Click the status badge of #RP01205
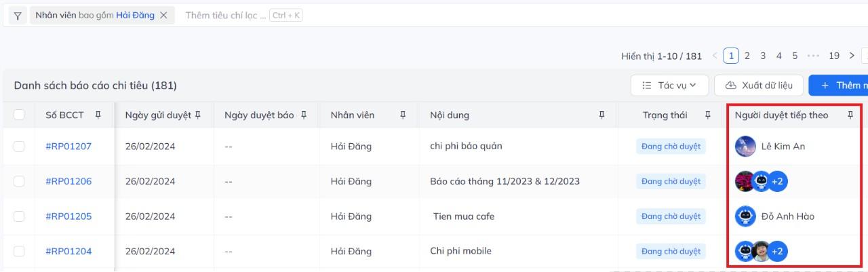This screenshot has width=868, height=272. click(x=671, y=216)
